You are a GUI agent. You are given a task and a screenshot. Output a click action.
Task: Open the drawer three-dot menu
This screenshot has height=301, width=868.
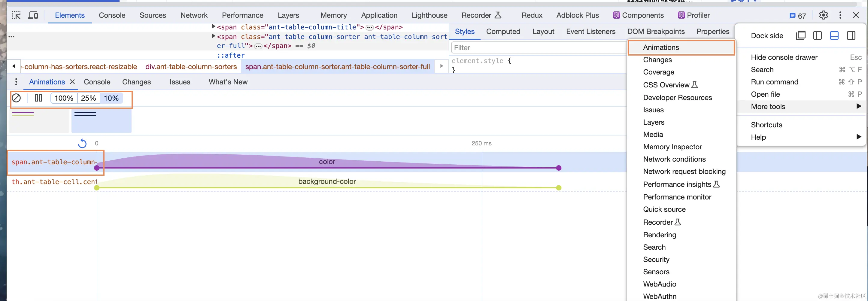click(16, 82)
